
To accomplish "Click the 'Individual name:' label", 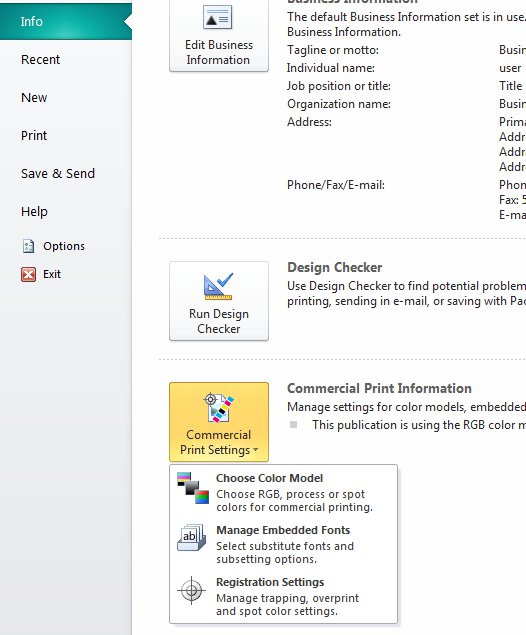I will tap(331, 68).
